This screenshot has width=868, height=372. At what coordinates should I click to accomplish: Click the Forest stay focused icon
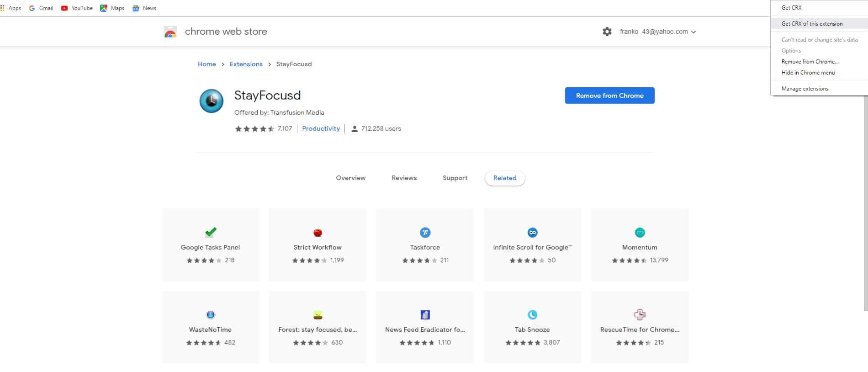pyautogui.click(x=318, y=314)
